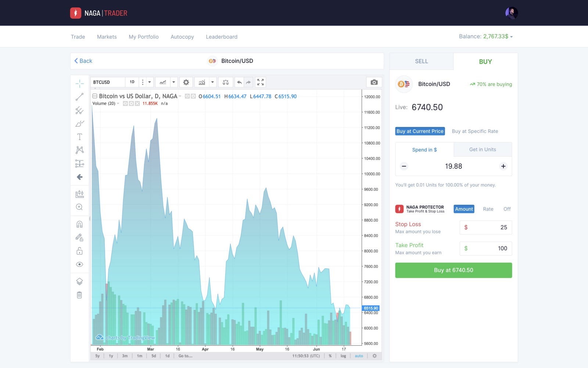This screenshot has height=368, width=588.
Task: Toggle log scale on chart
Action: pyautogui.click(x=343, y=356)
